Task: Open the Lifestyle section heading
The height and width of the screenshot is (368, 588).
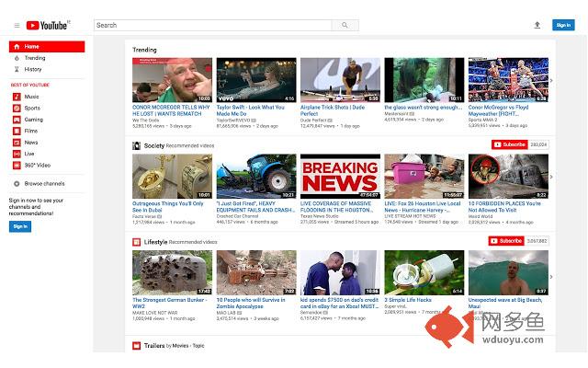Action: click(155, 242)
